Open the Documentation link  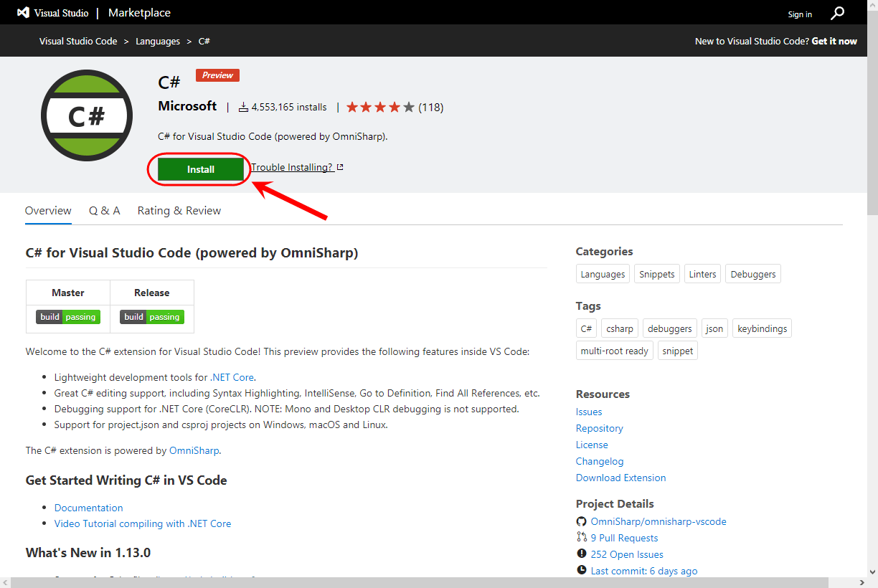(89, 508)
